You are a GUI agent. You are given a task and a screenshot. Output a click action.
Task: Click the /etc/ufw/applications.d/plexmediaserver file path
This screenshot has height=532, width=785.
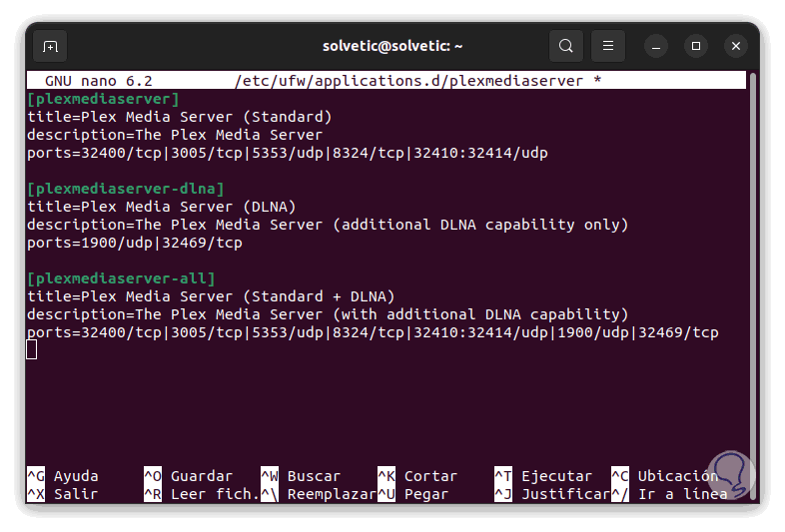coord(409,81)
